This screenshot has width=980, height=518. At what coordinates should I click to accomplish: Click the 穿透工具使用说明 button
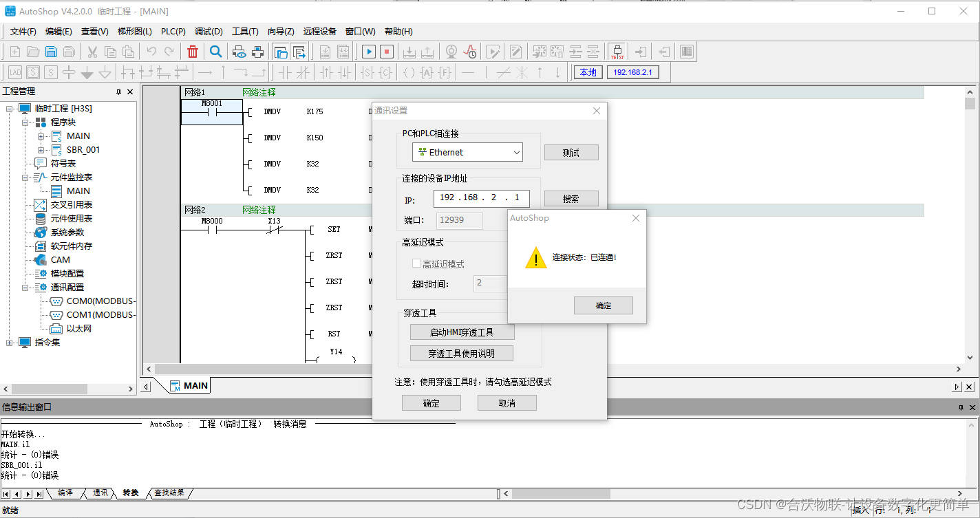point(462,354)
